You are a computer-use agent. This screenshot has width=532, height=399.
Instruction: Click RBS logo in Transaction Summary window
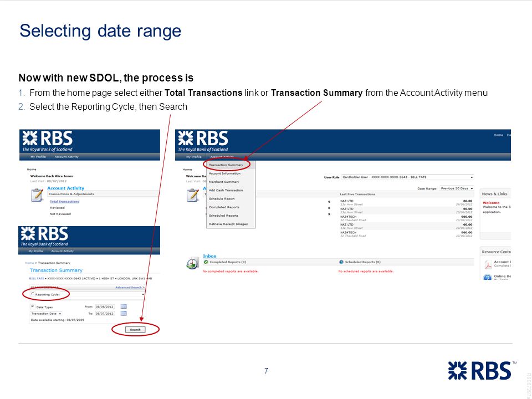coord(44,237)
